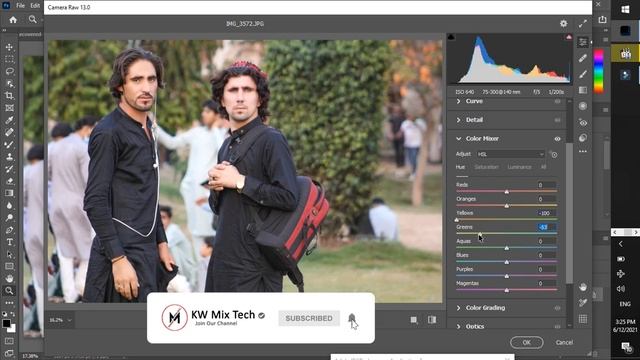Expand the Curve panel

click(x=458, y=101)
